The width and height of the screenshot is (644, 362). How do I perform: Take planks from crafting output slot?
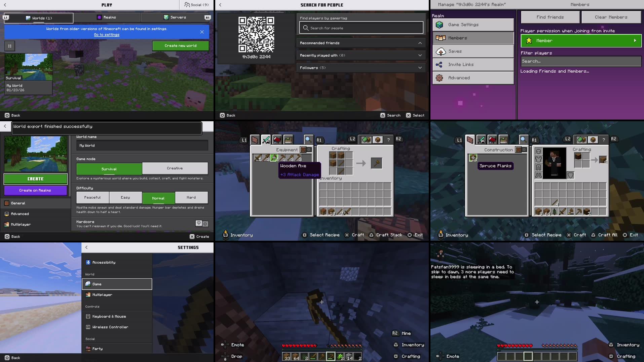coord(603,160)
